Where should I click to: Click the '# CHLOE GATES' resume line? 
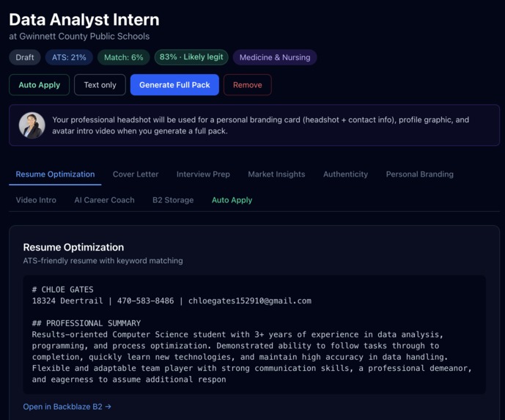point(63,290)
